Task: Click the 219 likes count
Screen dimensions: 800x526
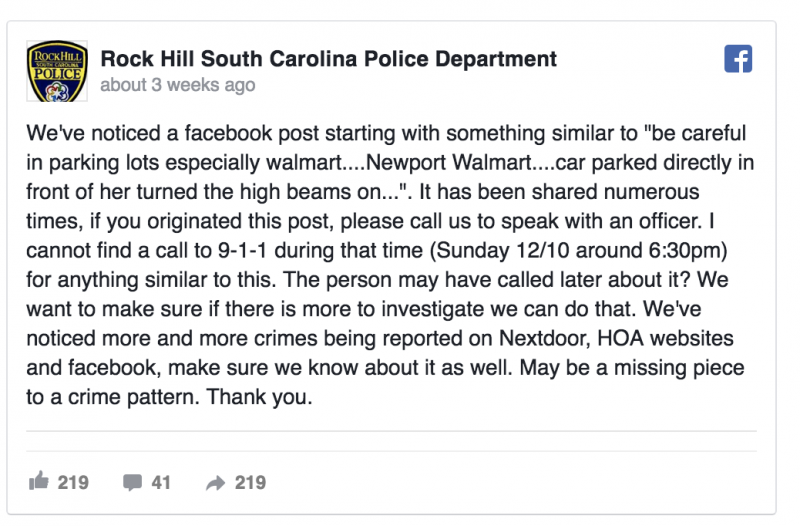Action: 73,482
